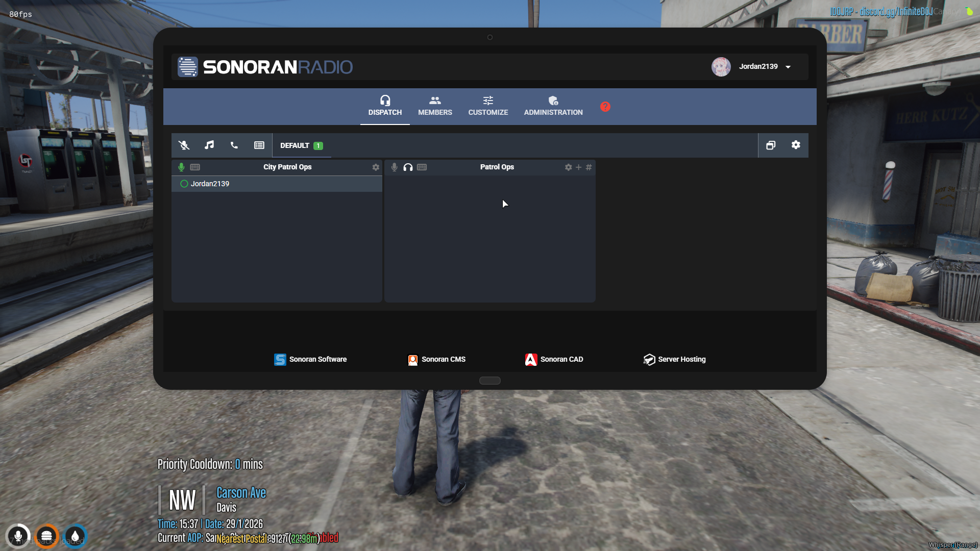Open the phone call icon

click(234, 145)
